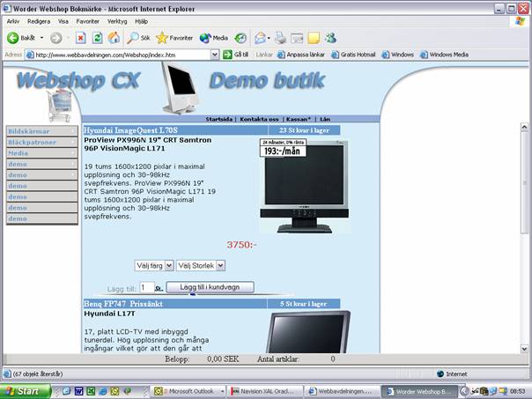Viewport: 532px width, 399px height.
Task: Click the 3750:- price text
Action: point(241,245)
